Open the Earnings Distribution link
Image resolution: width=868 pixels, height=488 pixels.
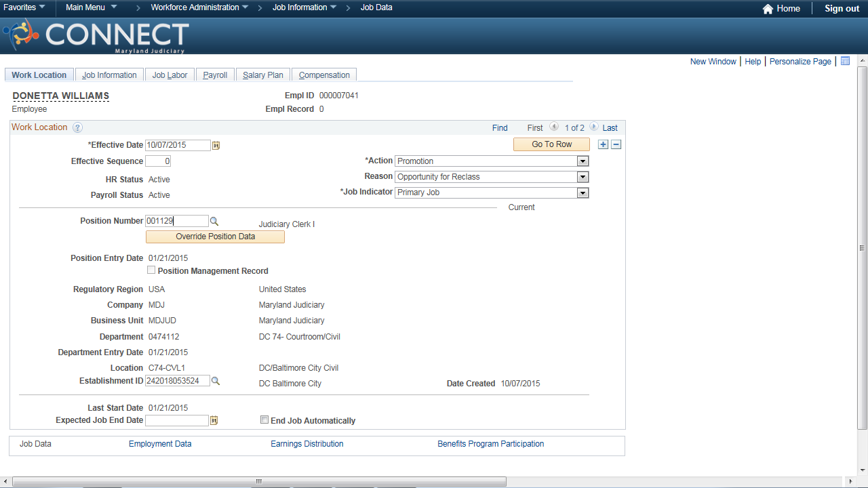(x=307, y=444)
